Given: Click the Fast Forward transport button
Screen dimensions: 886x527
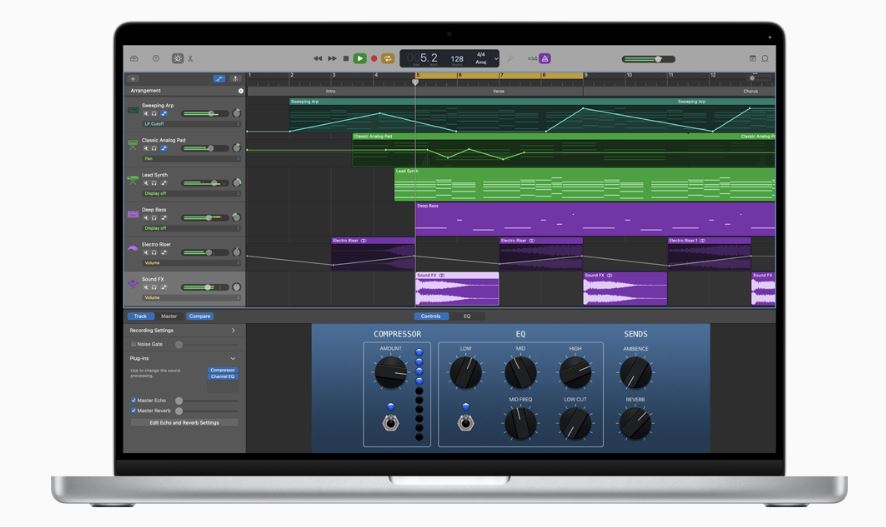Looking at the screenshot, I should pyautogui.click(x=332, y=59).
